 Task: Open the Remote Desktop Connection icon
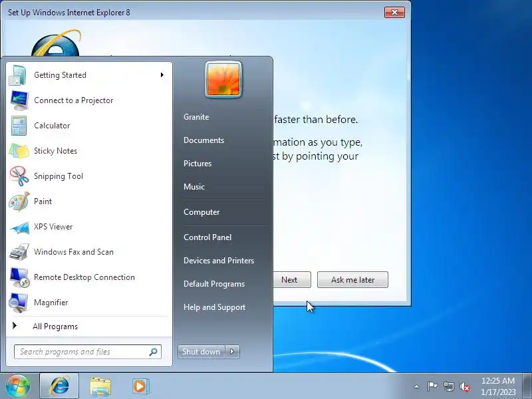(19, 277)
